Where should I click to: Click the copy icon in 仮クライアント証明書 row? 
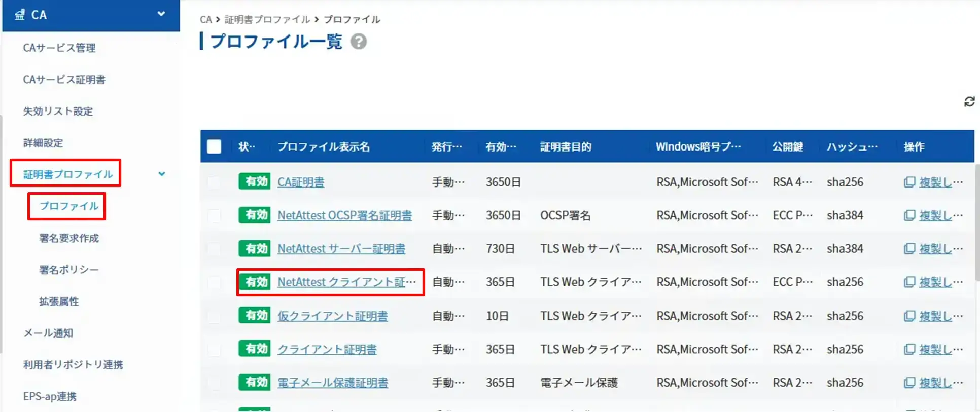pos(909,316)
